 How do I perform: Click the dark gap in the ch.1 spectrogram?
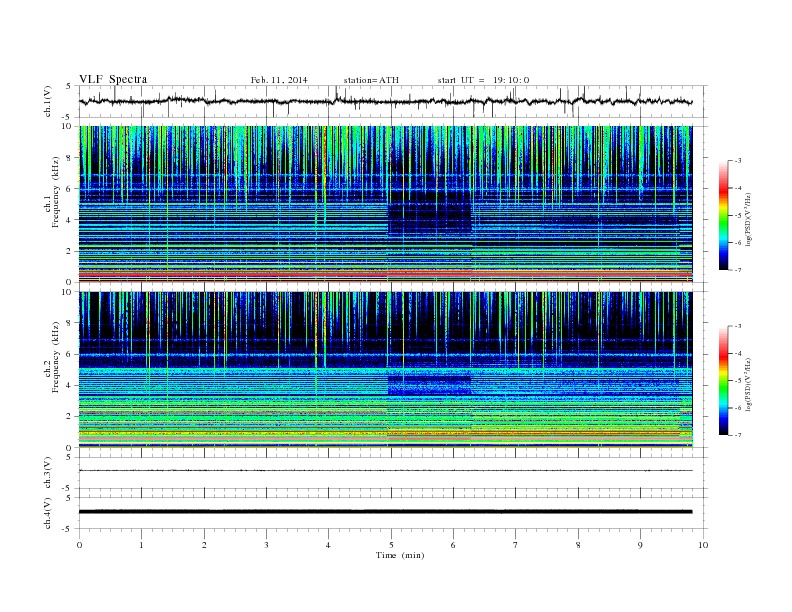(x=430, y=212)
